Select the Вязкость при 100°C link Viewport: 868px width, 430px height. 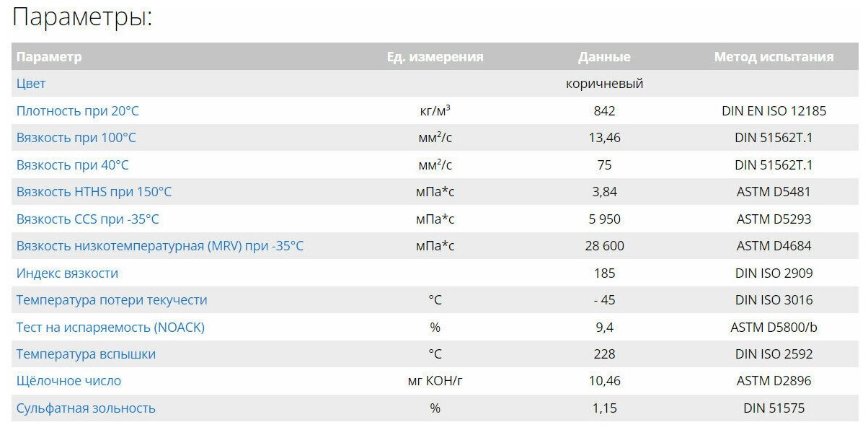point(76,138)
